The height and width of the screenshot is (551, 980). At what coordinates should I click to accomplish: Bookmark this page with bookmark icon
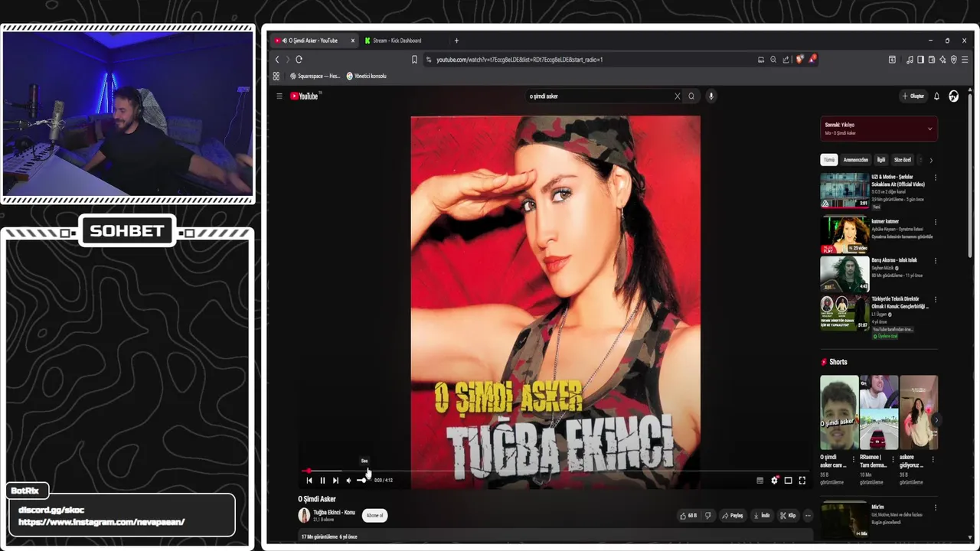click(x=414, y=60)
